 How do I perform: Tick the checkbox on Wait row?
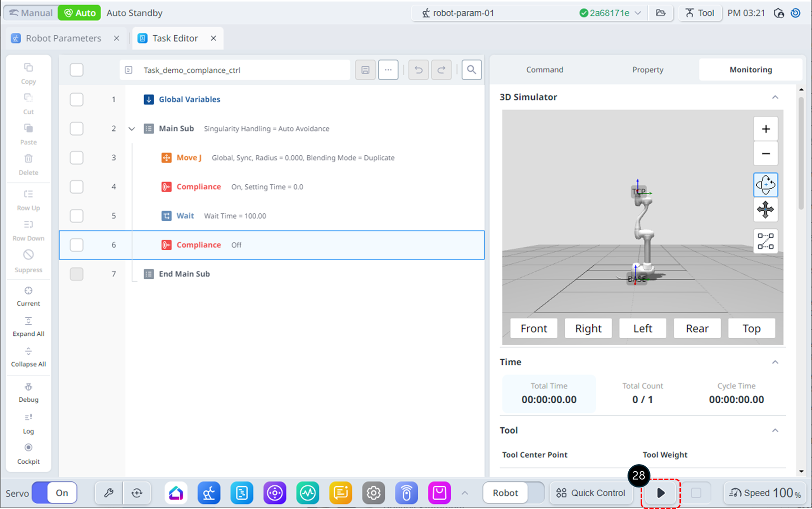click(x=77, y=216)
